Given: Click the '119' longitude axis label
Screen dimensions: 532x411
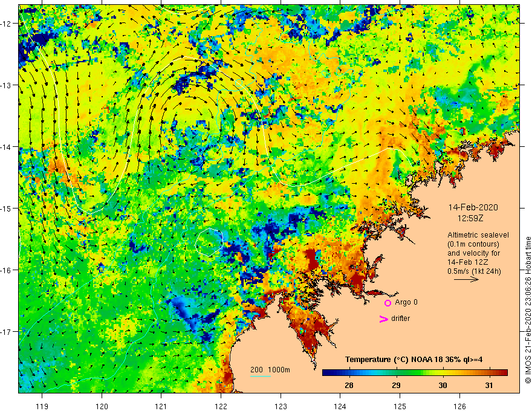Looking at the screenshot, I should [x=42, y=406].
